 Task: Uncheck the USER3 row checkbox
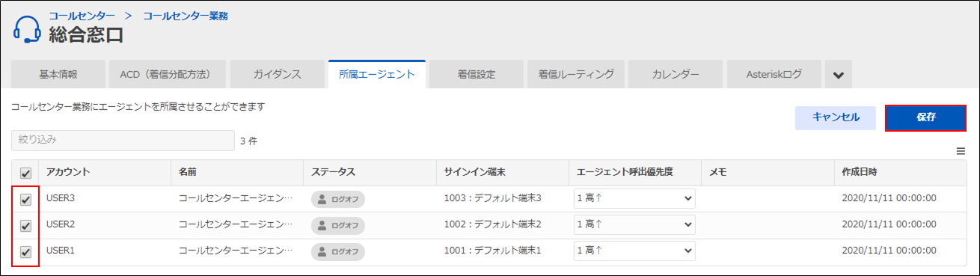25,200
